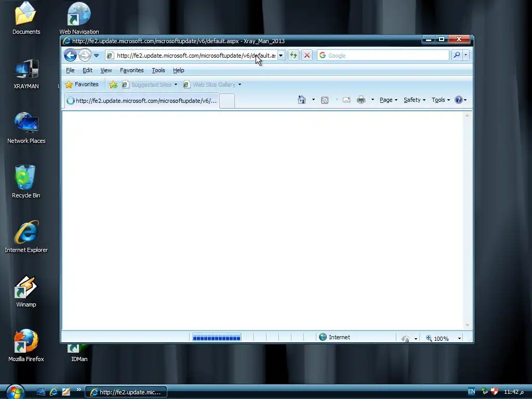Screen dimensions: 532x399
Task: Click the magnifier Search icon
Action: [x=457, y=55]
